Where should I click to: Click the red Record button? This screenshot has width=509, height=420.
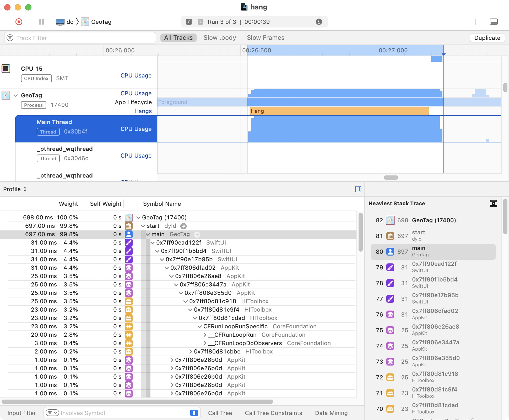click(19, 22)
